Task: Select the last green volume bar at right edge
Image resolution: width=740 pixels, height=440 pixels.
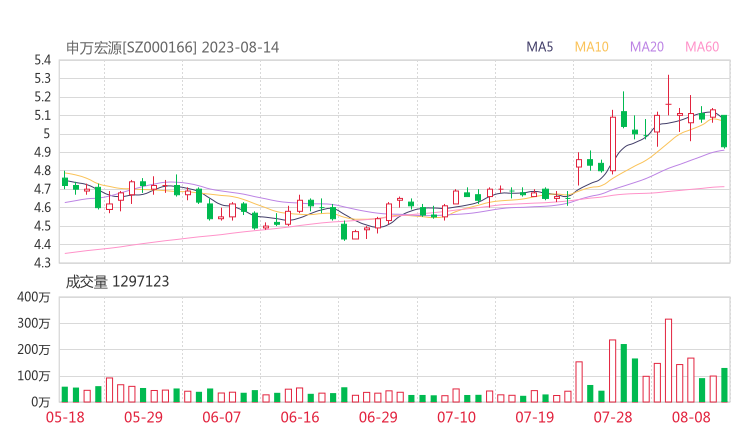Action: [724, 385]
